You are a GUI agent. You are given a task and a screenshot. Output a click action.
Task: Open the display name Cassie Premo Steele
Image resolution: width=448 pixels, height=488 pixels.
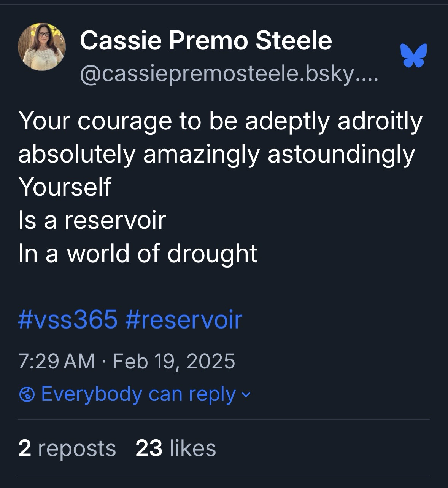pyautogui.click(x=206, y=40)
